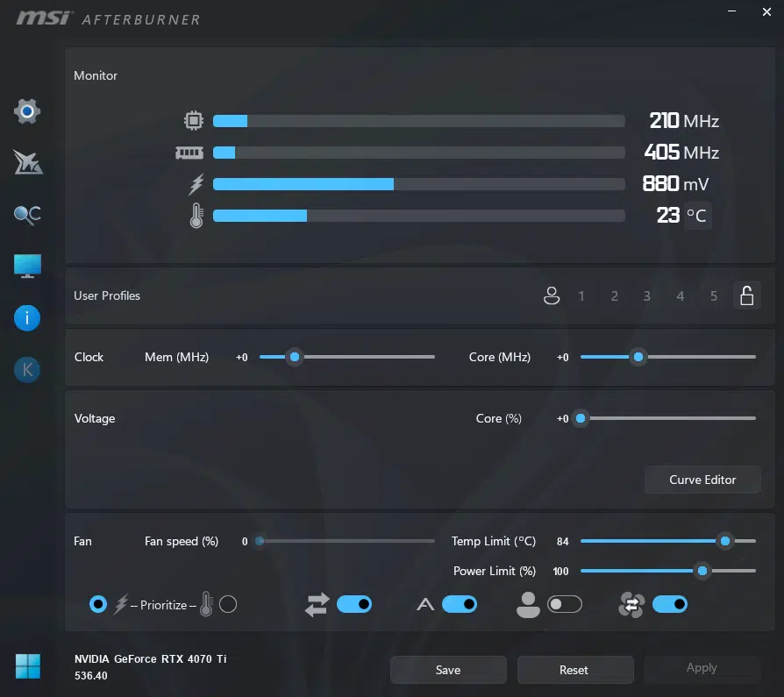Click the temperature thermometer monitor icon

point(196,216)
